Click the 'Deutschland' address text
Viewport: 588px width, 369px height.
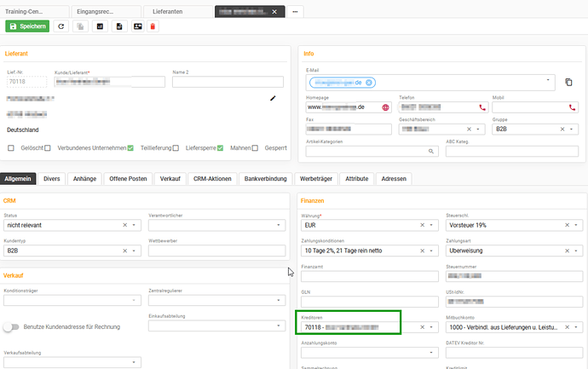(x=23, y=130)
